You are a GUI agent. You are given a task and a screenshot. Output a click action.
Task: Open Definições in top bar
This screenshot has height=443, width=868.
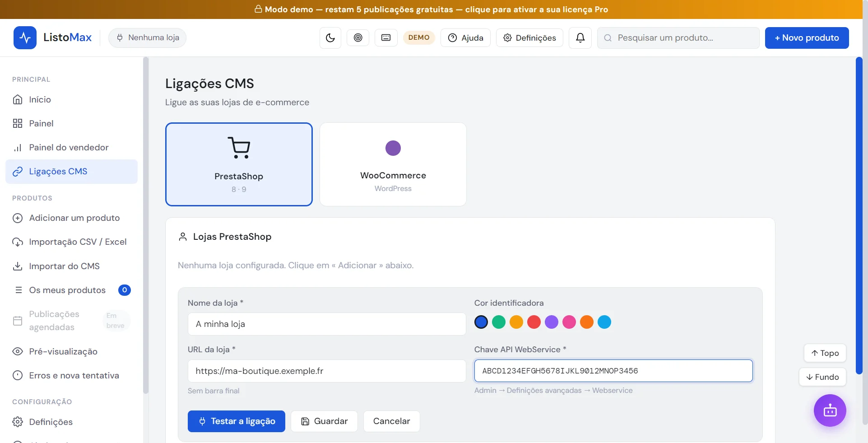pos(529,38)
